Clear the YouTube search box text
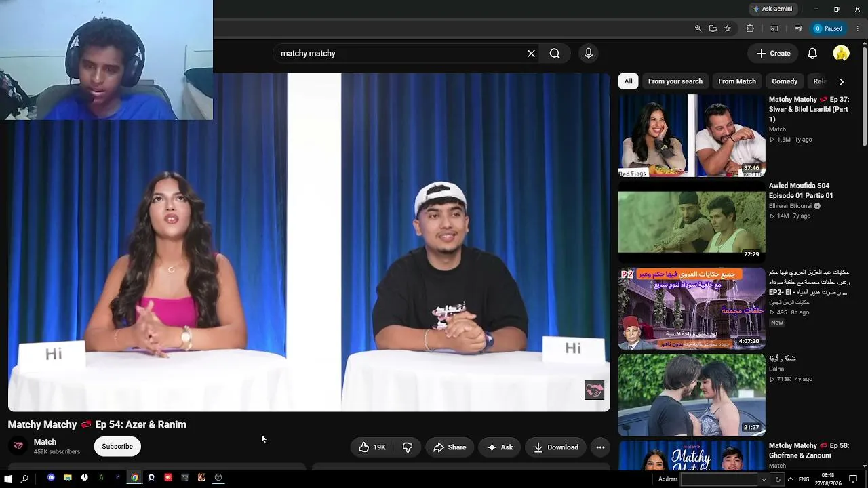Image resolution: width=868 pixels, height=488 pixels. [x=531, y=54]
